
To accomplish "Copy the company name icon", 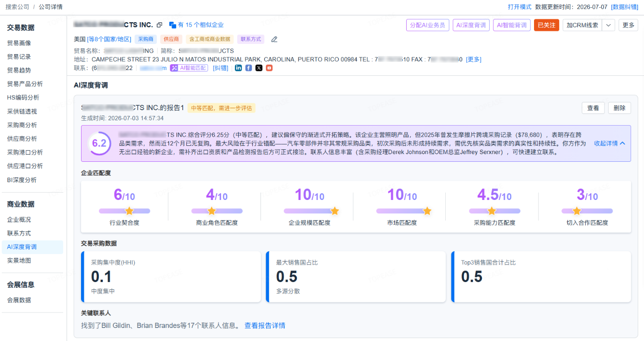I will [160, 25].
